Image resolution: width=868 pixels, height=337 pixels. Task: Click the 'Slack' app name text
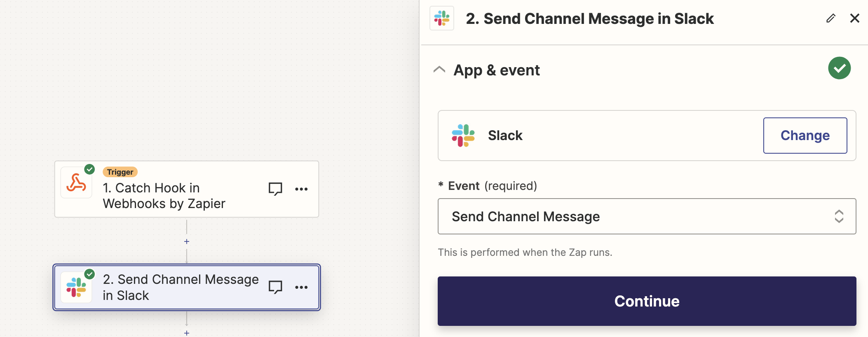tap(505, 136)
